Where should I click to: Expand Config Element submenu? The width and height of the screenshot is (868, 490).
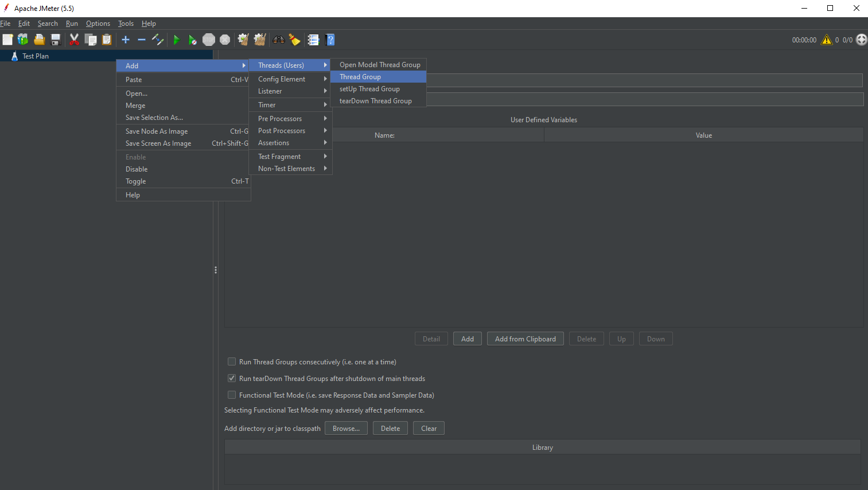tap(290, 79)
